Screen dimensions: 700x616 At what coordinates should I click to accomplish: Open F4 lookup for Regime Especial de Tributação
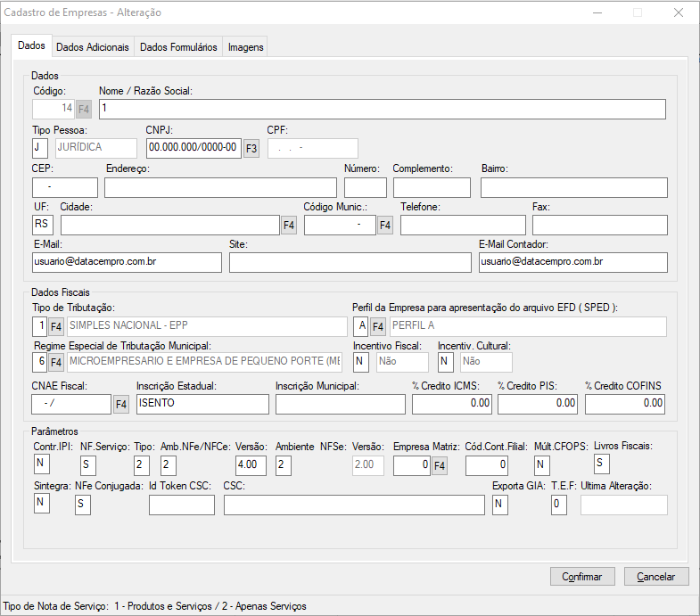click(x=56, y=362)
